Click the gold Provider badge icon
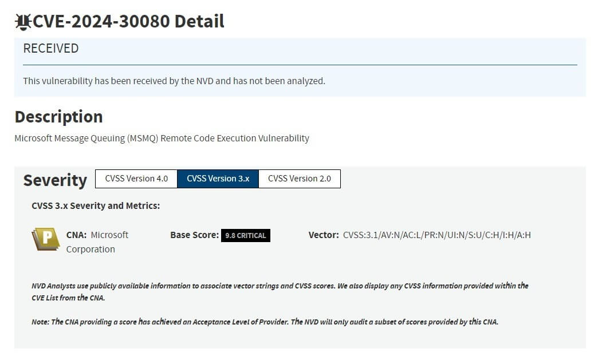The image size is (598, 364). (46, 239)
